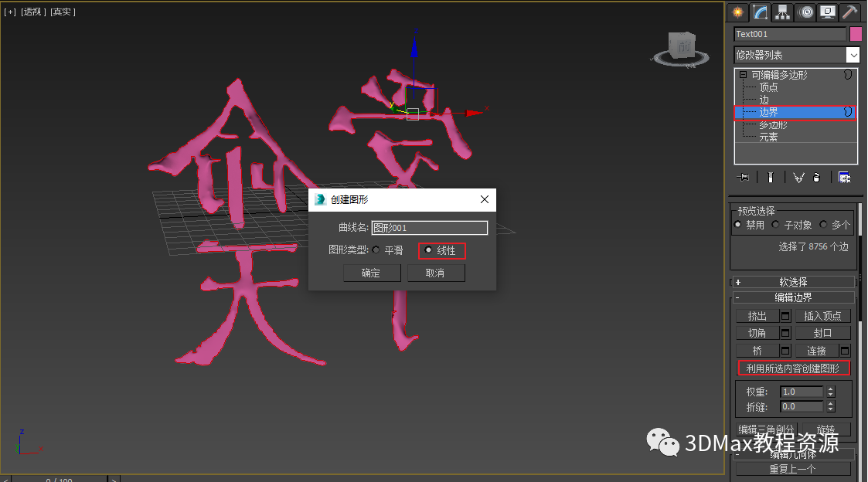The height and width of the screenshot is (482, 868).
Task: Click the 封口 button
Action: 822,333
